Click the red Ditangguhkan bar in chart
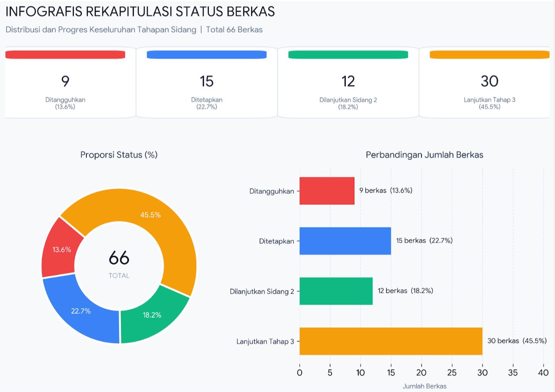This screenshot has width=555, height=392. 327,191
